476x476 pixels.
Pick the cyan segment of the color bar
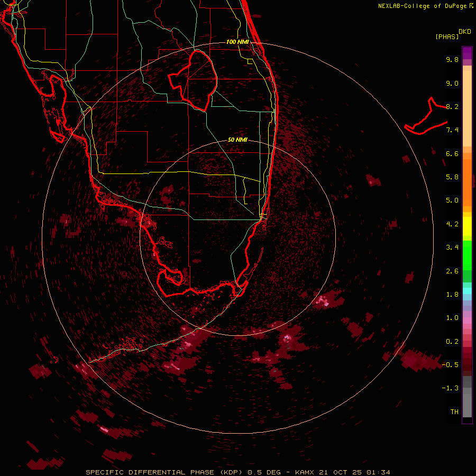point(467,291)
